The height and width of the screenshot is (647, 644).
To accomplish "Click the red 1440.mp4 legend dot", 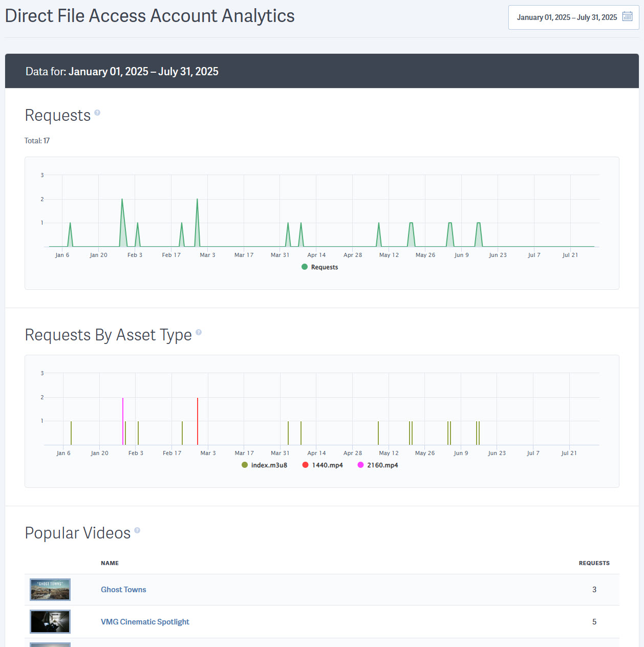I will [305, 465].
